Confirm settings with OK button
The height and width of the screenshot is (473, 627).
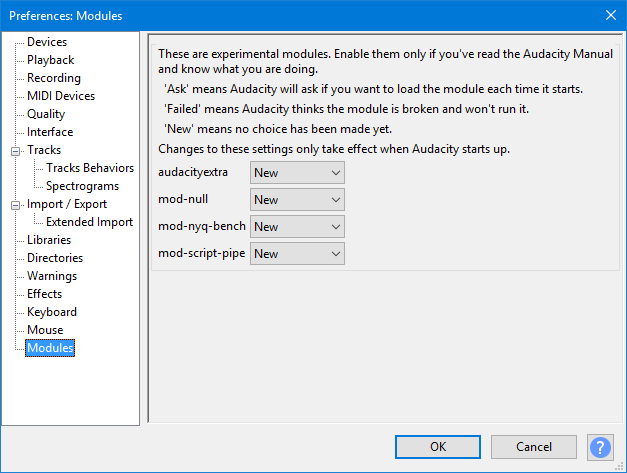click(x=438, y=447)
